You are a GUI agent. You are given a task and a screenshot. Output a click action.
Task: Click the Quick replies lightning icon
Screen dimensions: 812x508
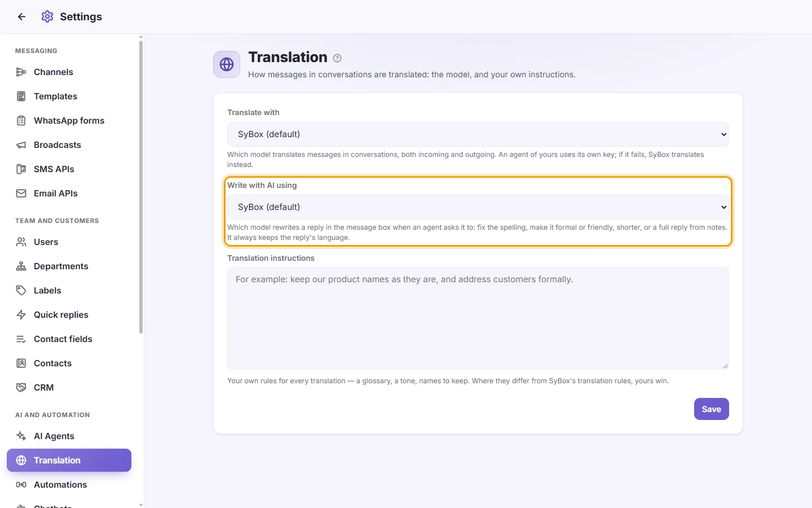pyautogui.click(x=21, y=315)
